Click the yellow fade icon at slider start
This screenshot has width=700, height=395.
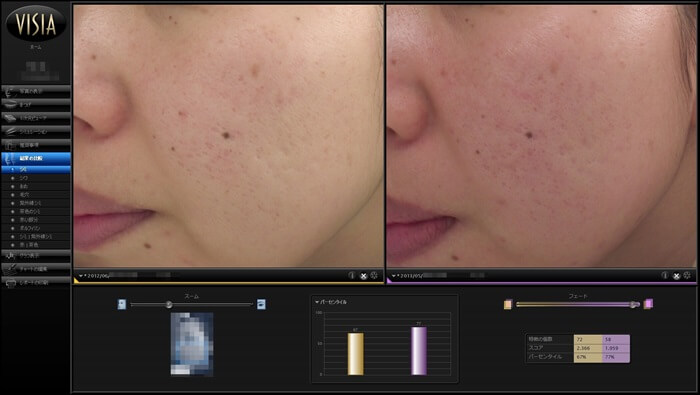coord(508,304)
